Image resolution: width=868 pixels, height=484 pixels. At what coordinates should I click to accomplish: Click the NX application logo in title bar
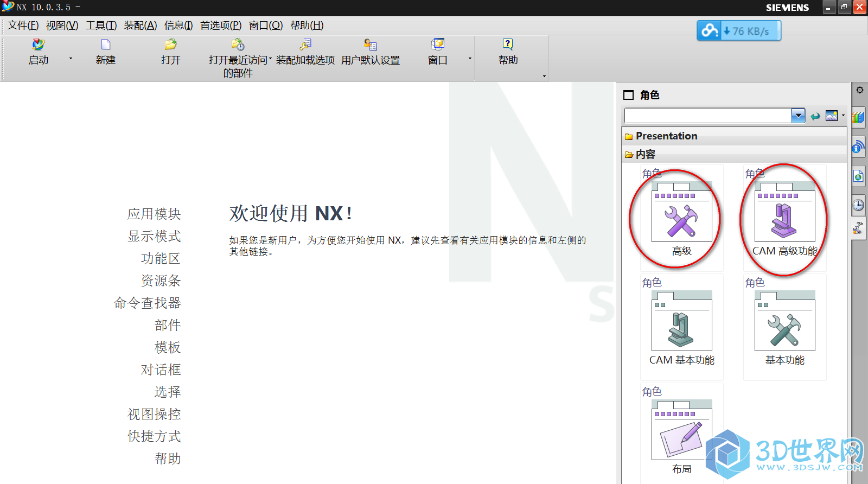click(8, 7)
